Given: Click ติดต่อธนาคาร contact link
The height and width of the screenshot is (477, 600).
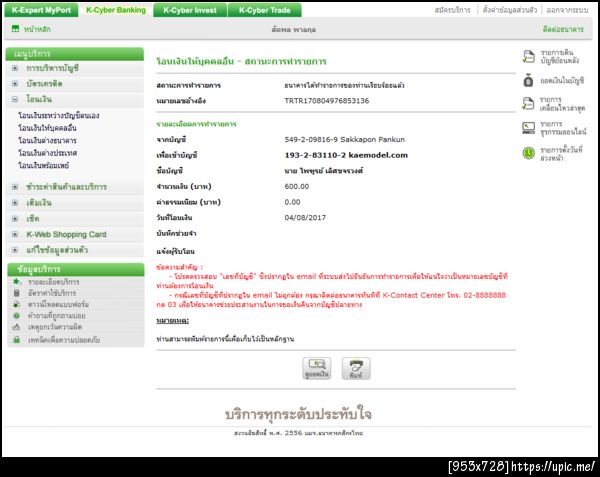Looking at the screenshot, I should pyautogui.click(x=563, y=29).
